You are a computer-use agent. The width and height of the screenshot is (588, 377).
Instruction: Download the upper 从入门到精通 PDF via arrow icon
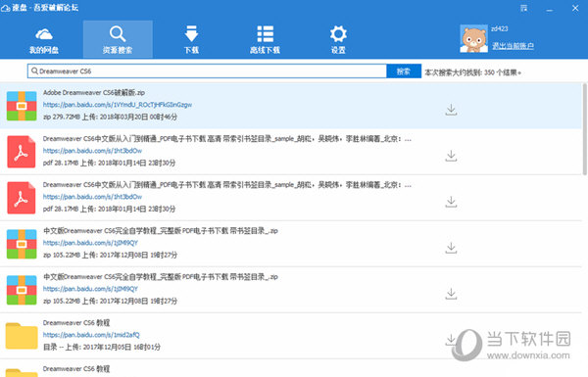[451, 156]
